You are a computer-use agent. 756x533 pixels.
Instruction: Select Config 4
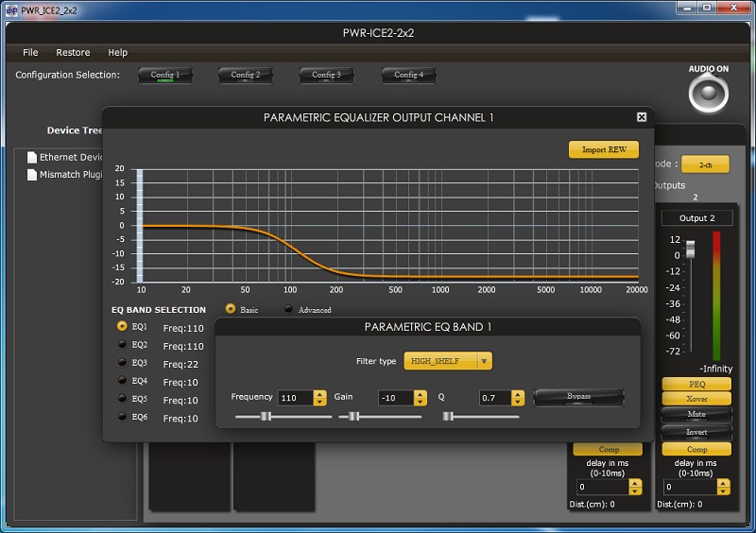409,76
